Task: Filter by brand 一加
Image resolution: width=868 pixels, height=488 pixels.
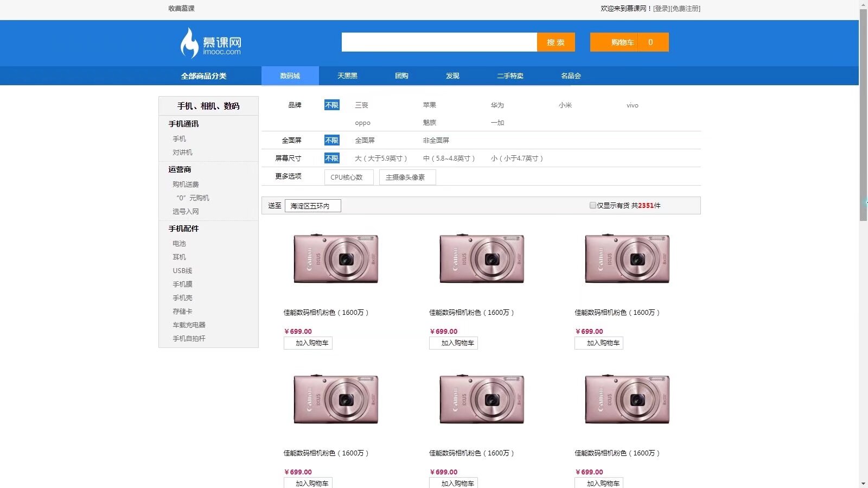Action: click(497, 123)
